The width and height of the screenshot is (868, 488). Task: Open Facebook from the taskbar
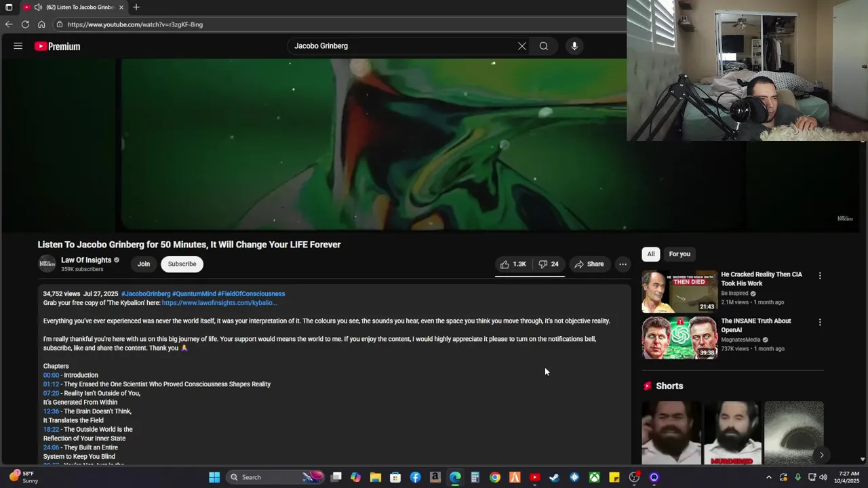(415, 477)
